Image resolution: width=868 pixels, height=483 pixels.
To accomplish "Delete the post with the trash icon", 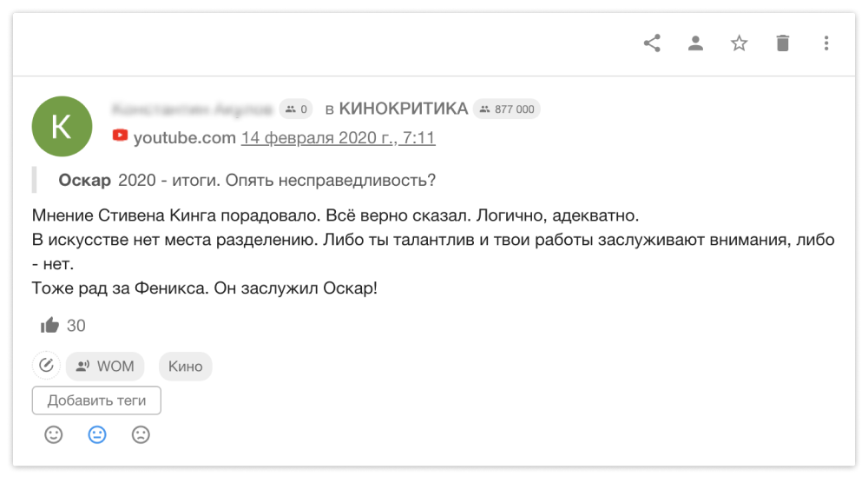I will coord(782,43).
